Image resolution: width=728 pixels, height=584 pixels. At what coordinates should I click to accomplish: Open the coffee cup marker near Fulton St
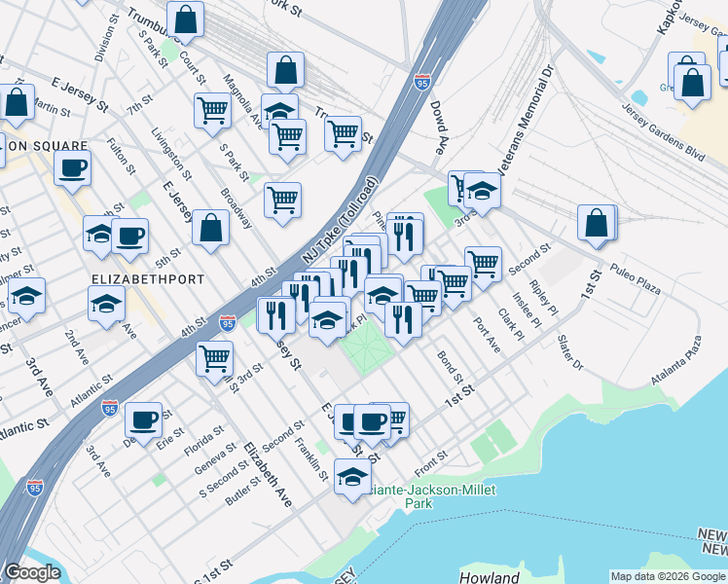click(72, 171)
